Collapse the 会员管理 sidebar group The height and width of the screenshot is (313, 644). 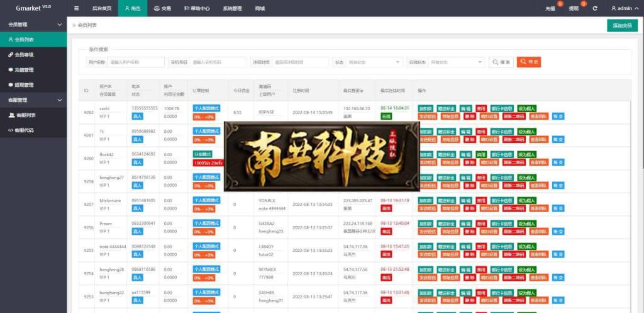(33, 25)
